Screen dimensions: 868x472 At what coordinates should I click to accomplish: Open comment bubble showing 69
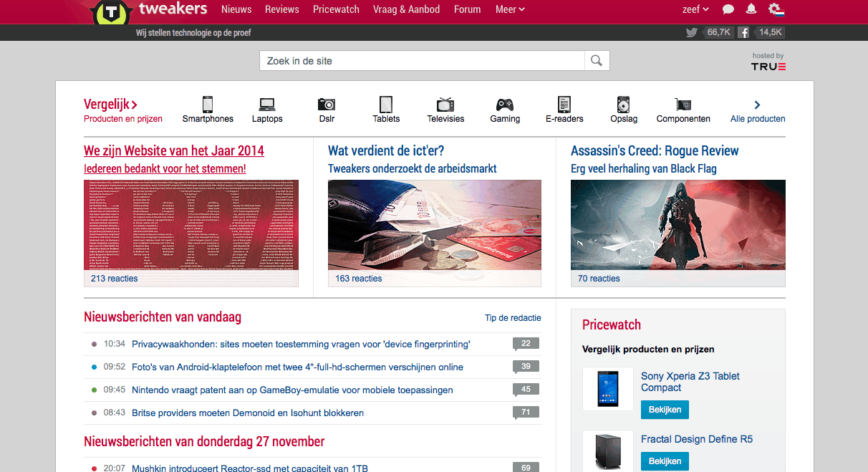(526, 467)
